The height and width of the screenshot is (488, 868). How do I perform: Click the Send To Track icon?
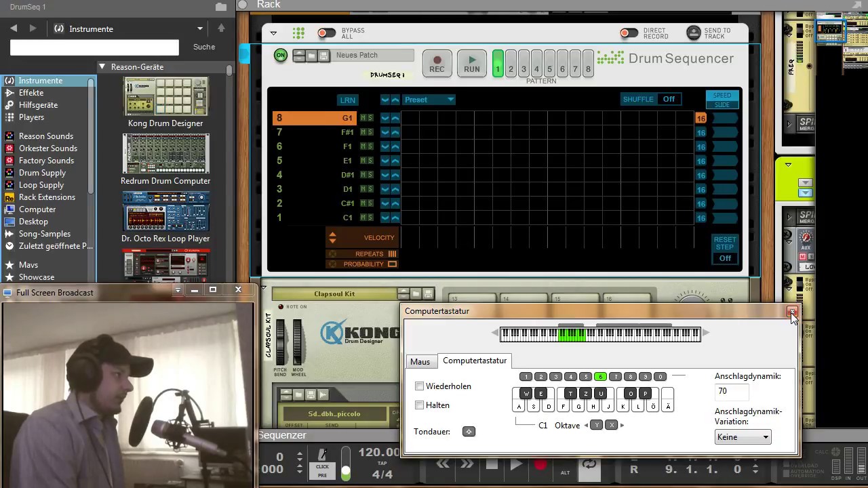[693, 33]
